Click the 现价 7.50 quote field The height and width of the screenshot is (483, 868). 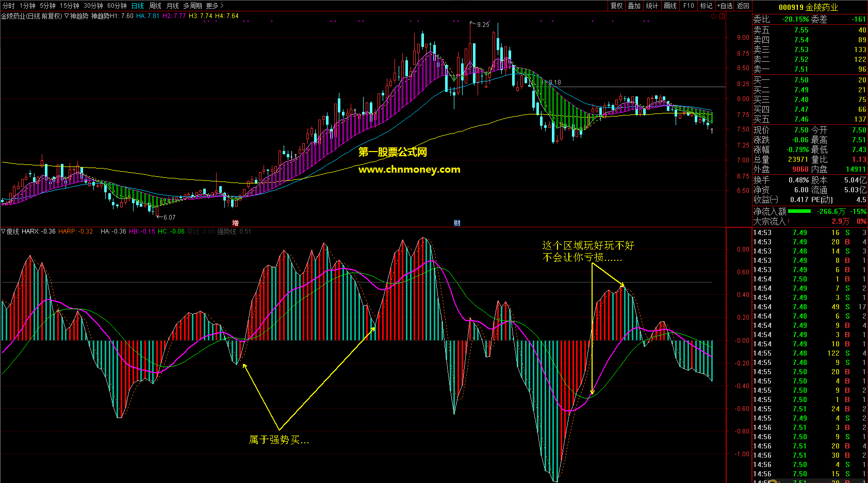pos(781,130)
